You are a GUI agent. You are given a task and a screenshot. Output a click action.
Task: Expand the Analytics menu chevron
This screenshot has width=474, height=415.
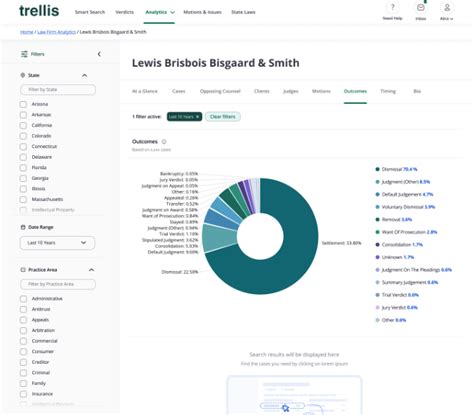pyautogui.click(x=172, y=12)
